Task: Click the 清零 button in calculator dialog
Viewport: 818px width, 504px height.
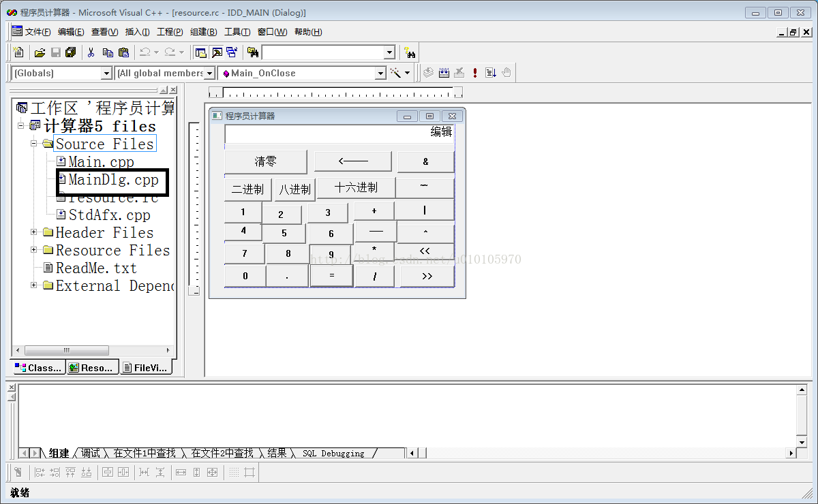Action: pyautogui.click(x=265, y=161)
